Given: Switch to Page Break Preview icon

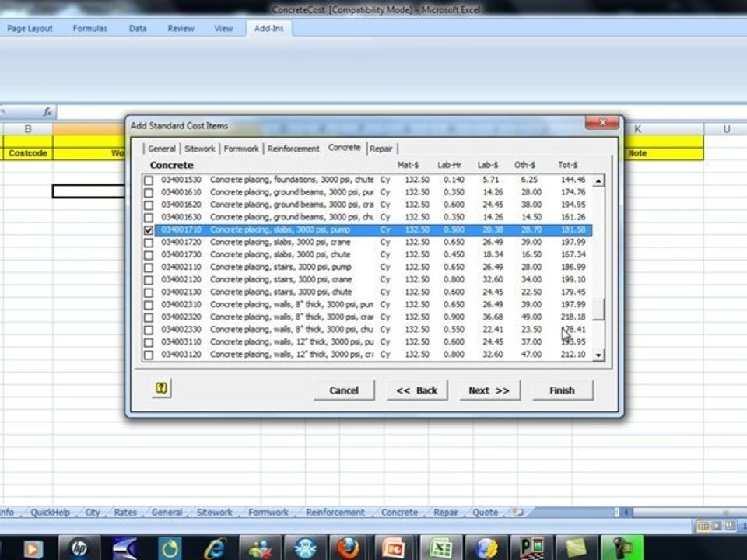Looking at the screenshot, I should (730, 527).
